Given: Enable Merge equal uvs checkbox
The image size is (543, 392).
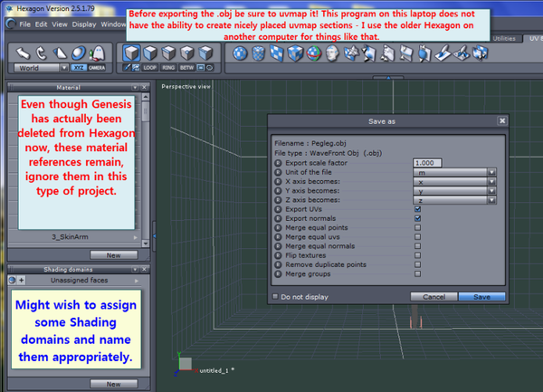Looking at the screenshot, I should click(x=417, y=237).
